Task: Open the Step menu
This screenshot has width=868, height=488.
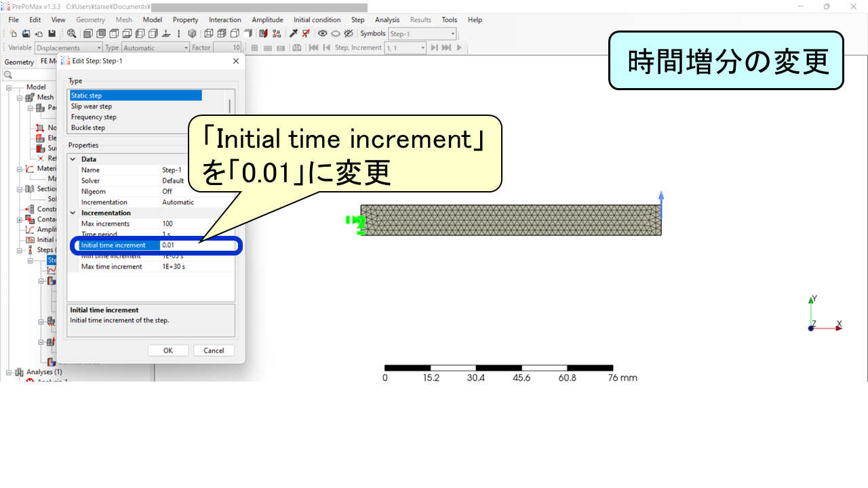Action: pos(358,20)
